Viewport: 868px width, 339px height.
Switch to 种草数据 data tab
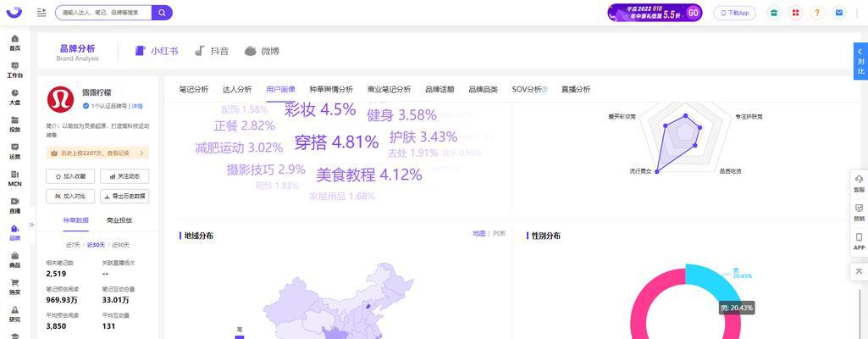pos(76,220)
